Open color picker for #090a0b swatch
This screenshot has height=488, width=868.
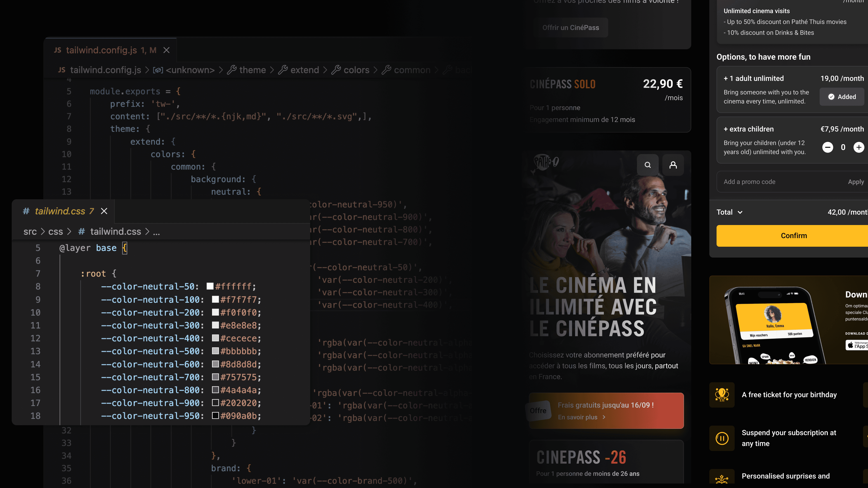pos(215,416)
